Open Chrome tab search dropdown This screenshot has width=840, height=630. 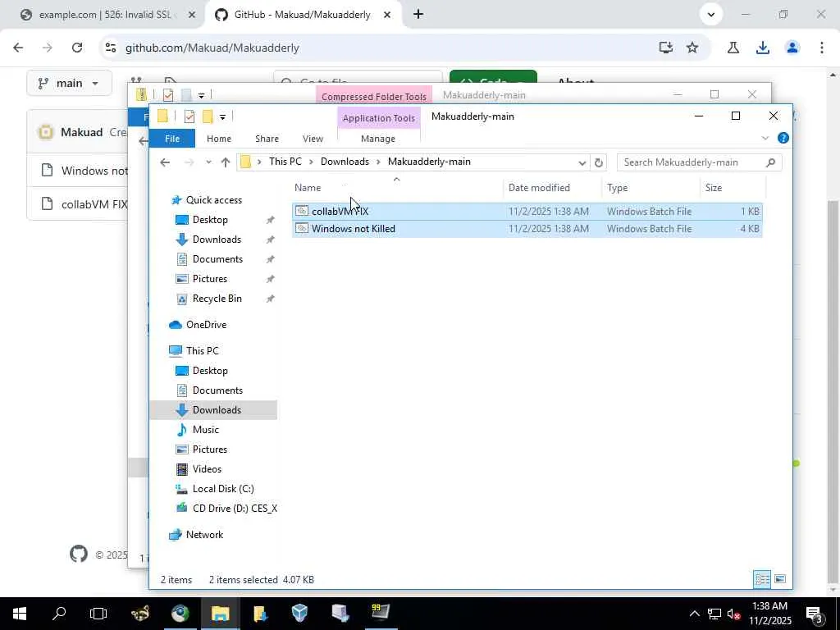click(x=711, y=15)
